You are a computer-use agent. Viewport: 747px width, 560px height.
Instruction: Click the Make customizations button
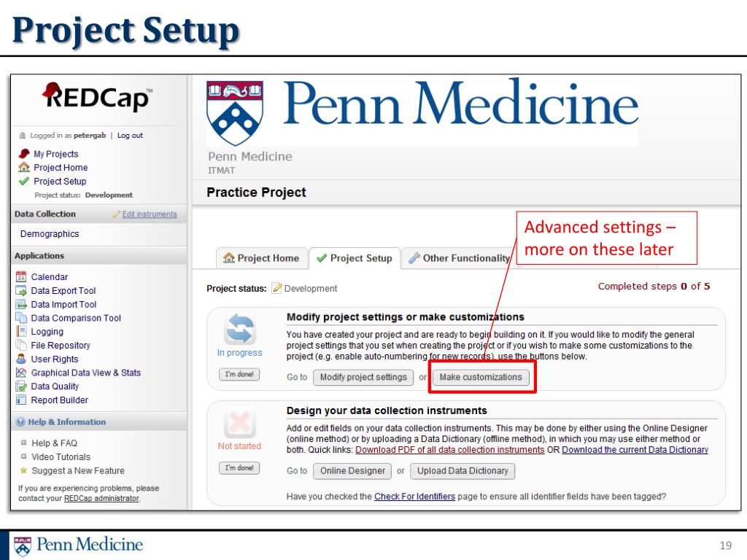[481, 377]
